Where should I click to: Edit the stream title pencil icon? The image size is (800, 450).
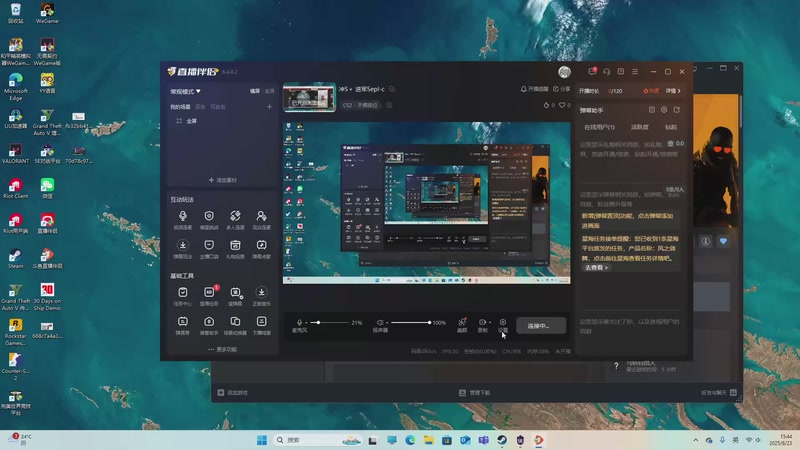click(392, 89)
